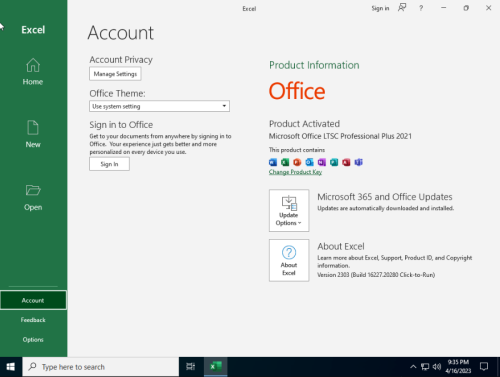Screen dimensions: 500x377
Task: Click the Windows Start button
Action: (11, 367)
